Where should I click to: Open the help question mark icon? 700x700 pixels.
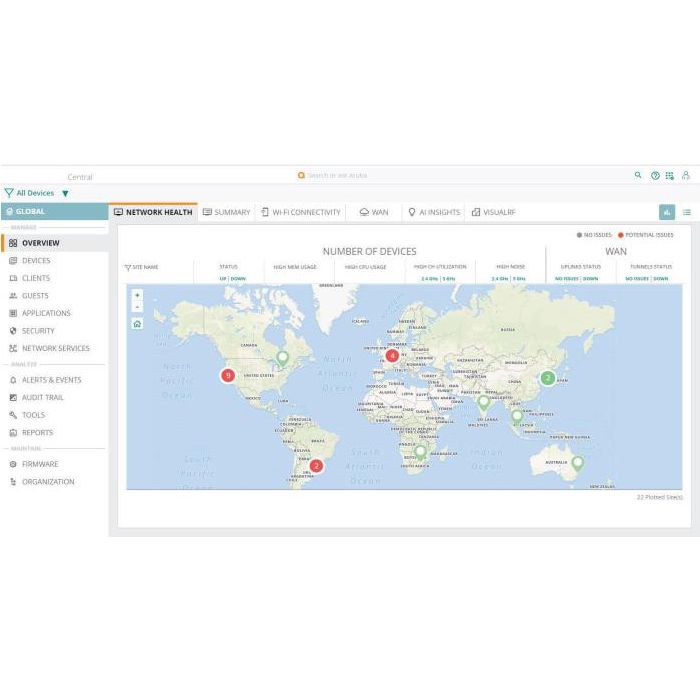click(x=655, y=175)
